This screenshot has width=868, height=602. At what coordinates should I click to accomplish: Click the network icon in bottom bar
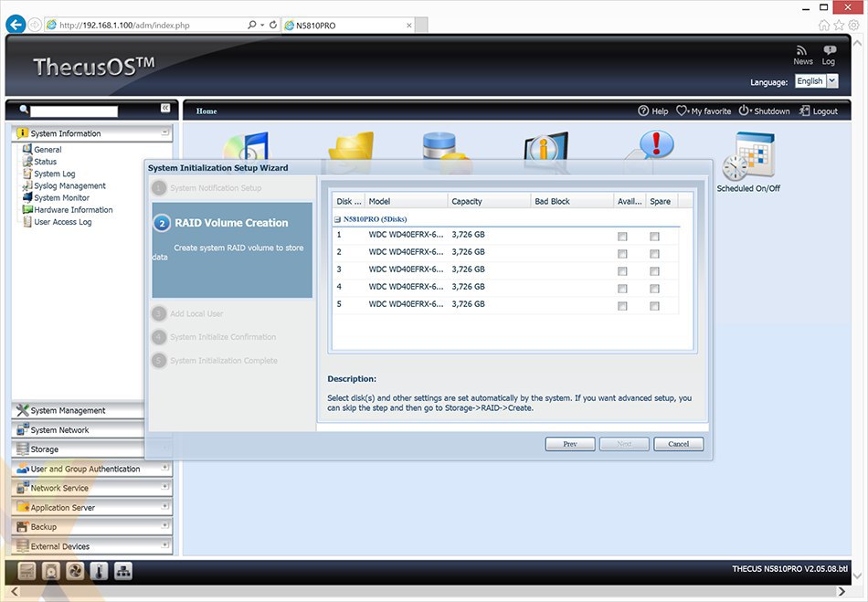click(x=122, y=572)
